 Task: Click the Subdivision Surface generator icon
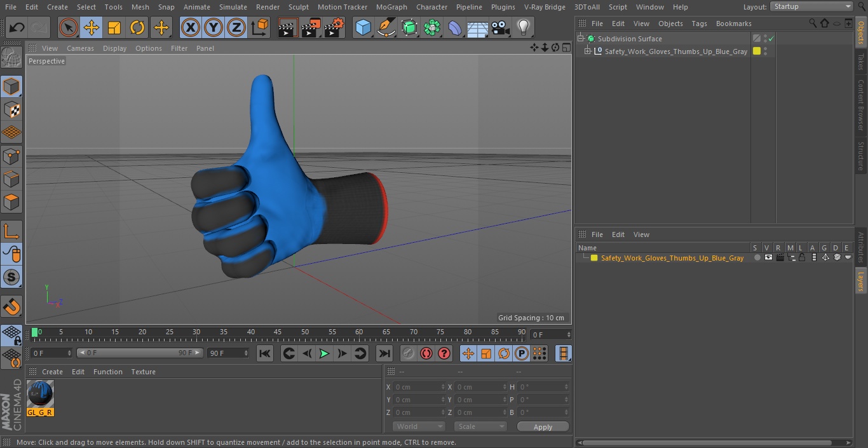click(409, 28)
